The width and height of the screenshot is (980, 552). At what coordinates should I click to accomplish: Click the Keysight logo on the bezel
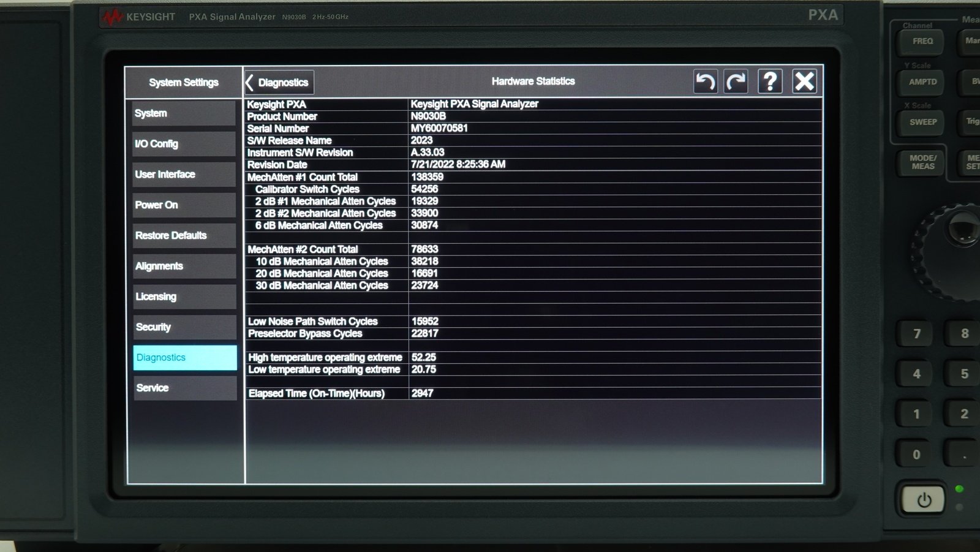[139, 17]
